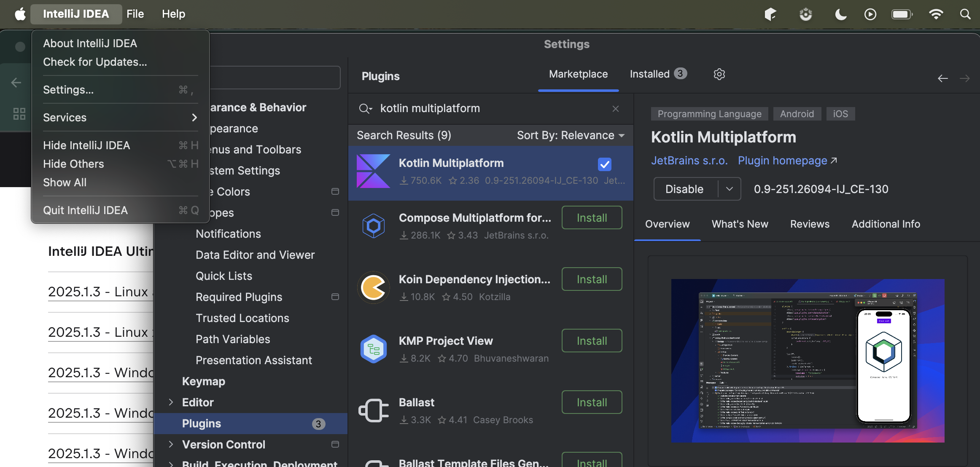This screenshot has width=980, height=467.
Task: Open Spotlight search
Action: click(965, 14)
